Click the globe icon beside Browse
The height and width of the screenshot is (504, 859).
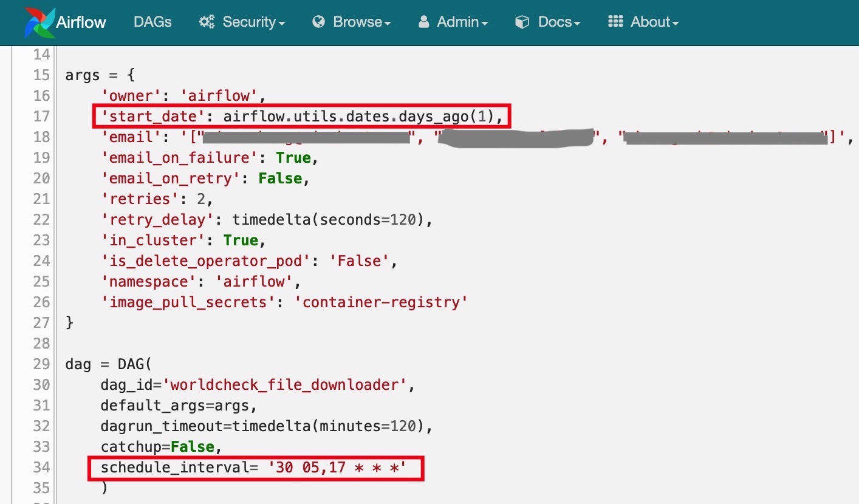[318, 22]
